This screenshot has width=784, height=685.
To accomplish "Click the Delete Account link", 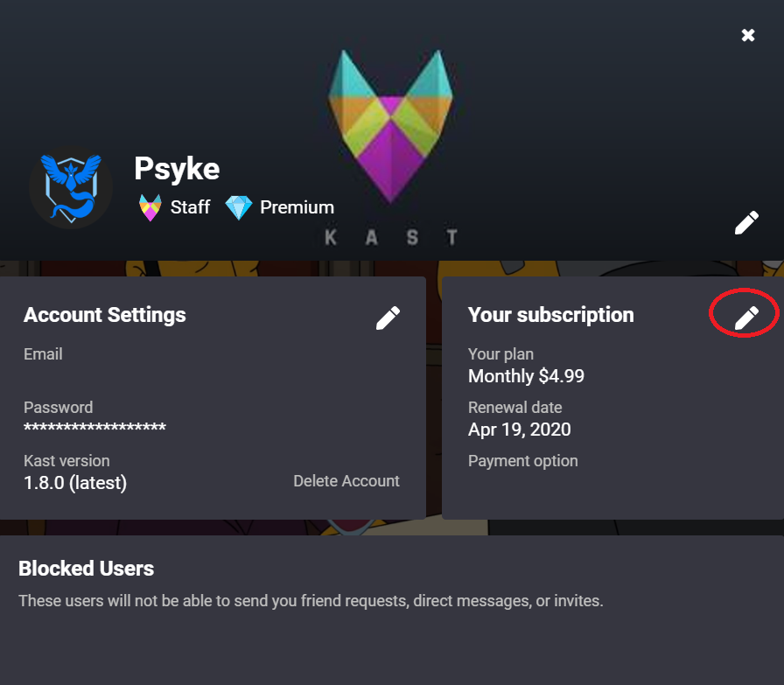I will point(346,481).
